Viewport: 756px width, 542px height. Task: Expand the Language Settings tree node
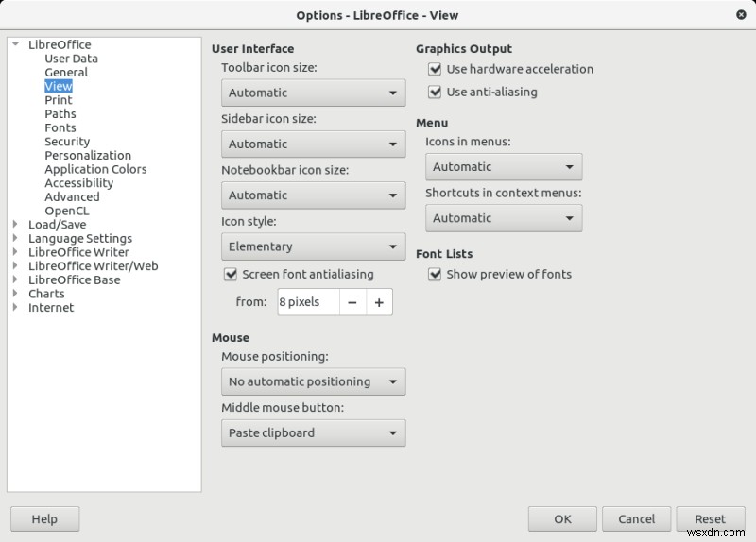point(15,238)
